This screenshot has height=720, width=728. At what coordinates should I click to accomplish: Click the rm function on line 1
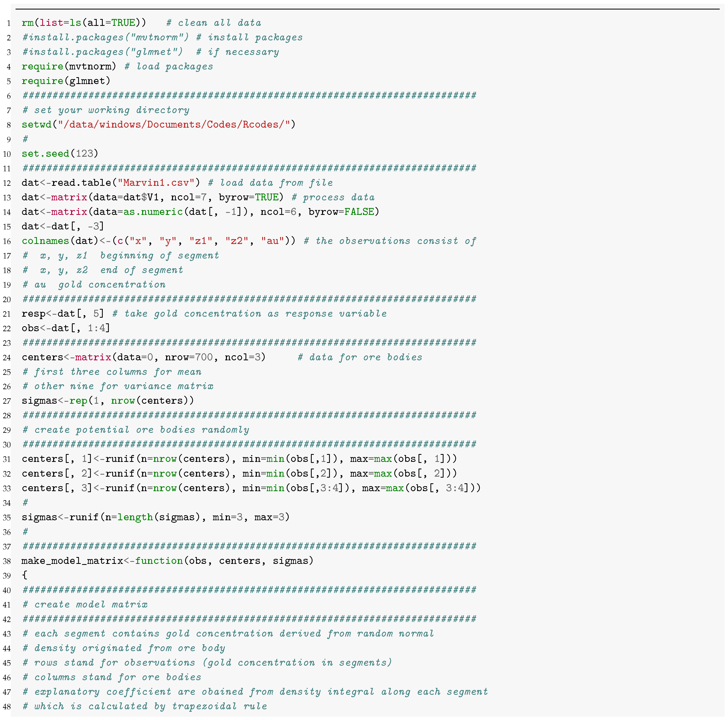pos(27,23)
